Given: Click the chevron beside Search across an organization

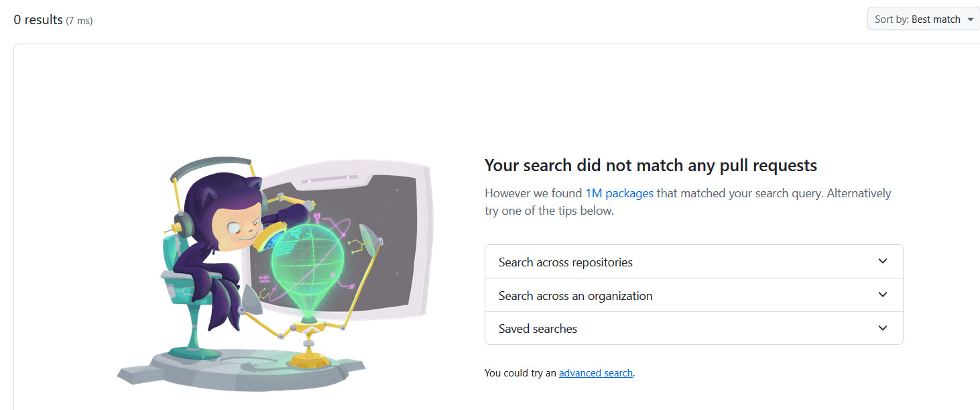Looking at the screenshot, I should (883, 295).
